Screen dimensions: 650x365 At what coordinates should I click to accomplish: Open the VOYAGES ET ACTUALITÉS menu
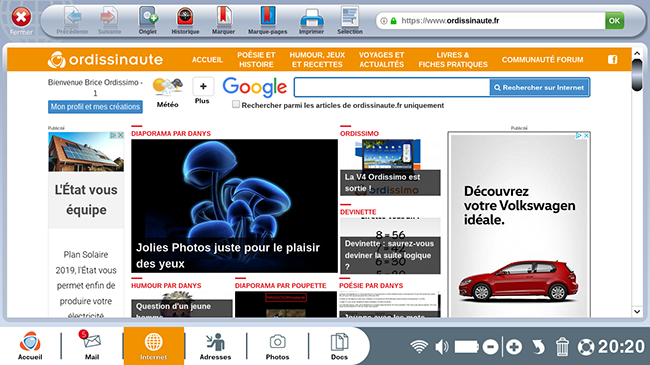(381, 60)
